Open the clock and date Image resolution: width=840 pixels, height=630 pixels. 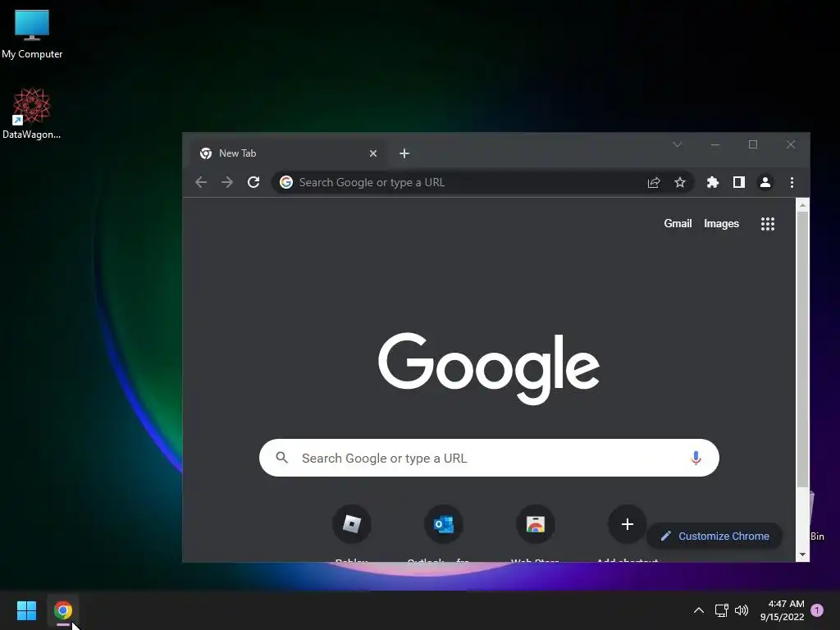[x=782, y=610]
